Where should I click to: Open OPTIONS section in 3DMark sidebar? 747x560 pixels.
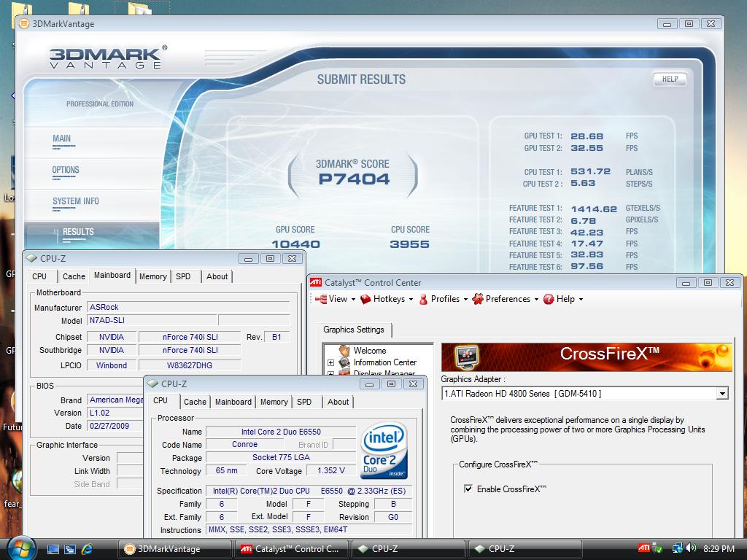66,170
